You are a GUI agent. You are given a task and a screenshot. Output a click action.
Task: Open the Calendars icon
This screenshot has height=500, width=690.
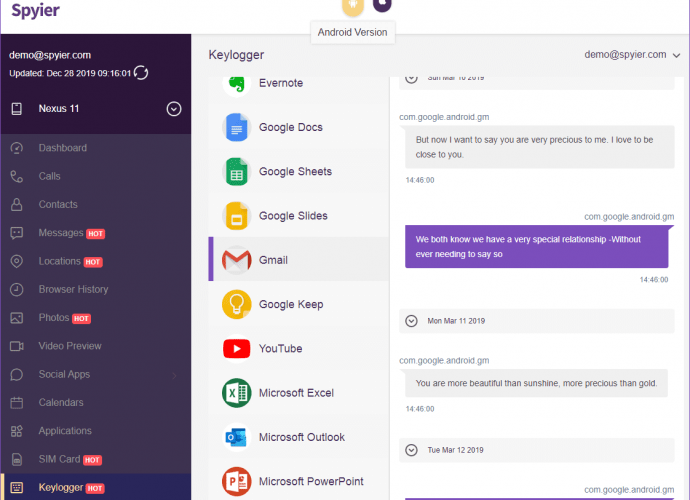coord(17,403)
